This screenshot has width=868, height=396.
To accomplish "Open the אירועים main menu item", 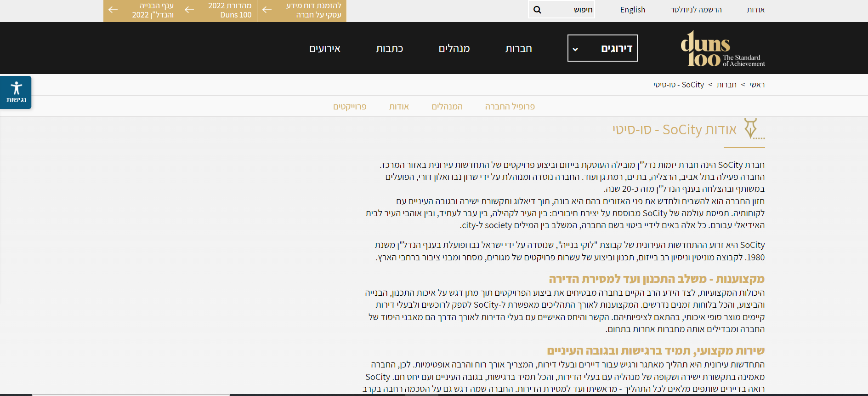I will (324, 48).
